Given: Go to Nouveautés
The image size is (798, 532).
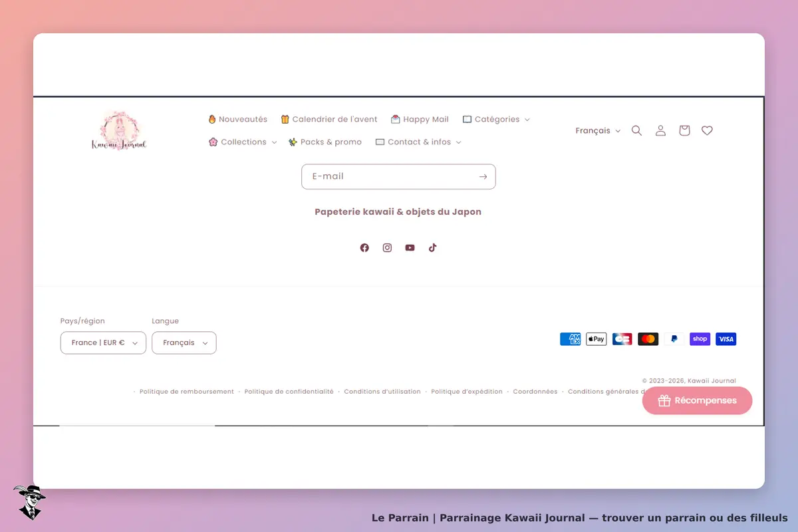Looking at the screenshot, I should pyautogui.click(x=237, y=120).
